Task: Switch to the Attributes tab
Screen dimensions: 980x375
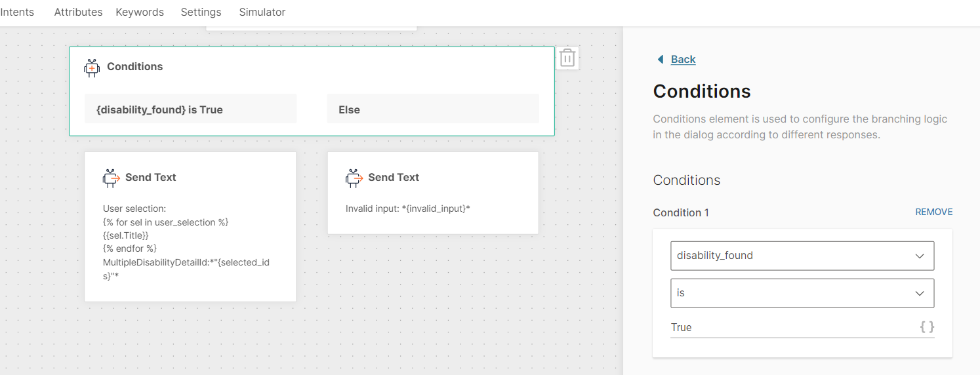Action: point(78,12)
